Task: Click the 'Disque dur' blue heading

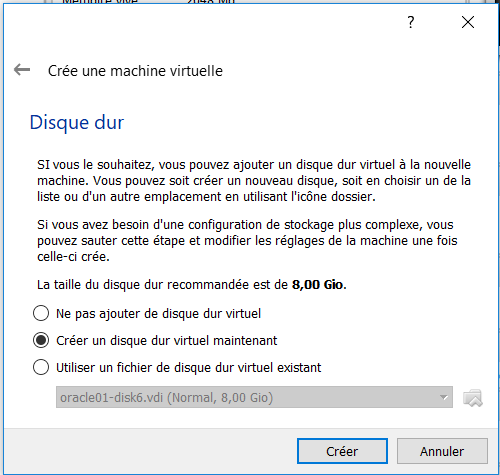Action: 77,122
